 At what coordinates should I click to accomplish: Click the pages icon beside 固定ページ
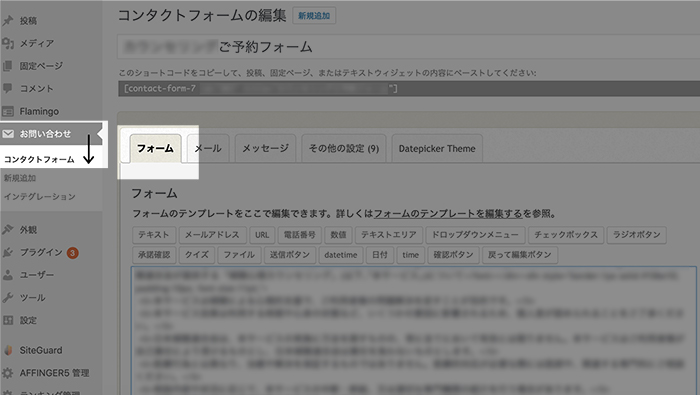8,66
